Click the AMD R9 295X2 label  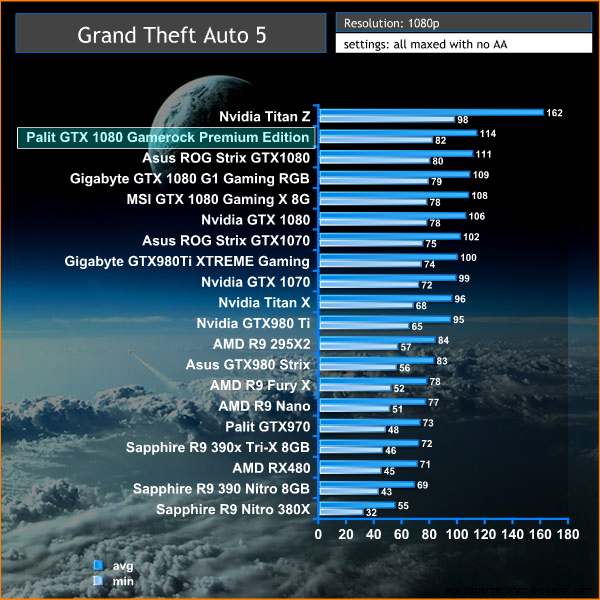261,344
